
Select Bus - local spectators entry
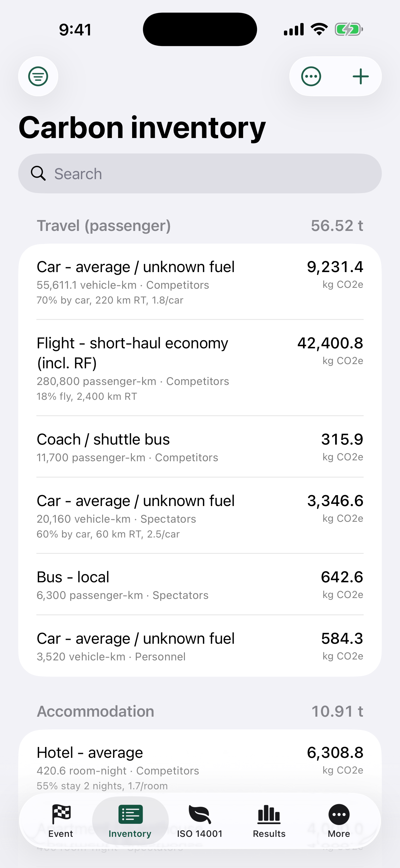(x=200, y=584)
